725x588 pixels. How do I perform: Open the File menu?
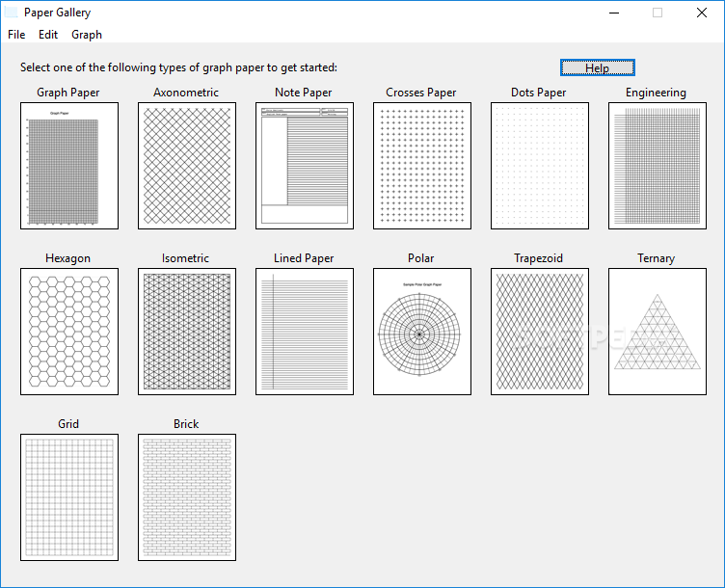[x=16, y=35]
